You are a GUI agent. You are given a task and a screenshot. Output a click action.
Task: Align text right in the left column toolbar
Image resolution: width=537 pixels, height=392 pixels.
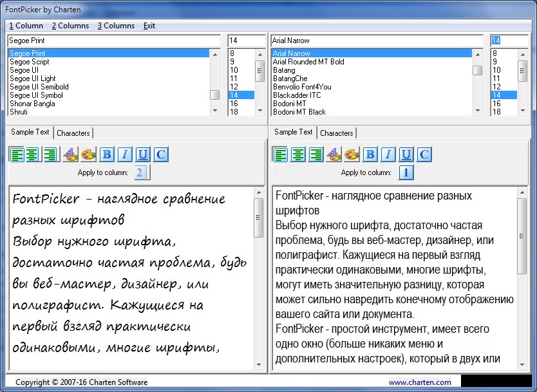52,154
